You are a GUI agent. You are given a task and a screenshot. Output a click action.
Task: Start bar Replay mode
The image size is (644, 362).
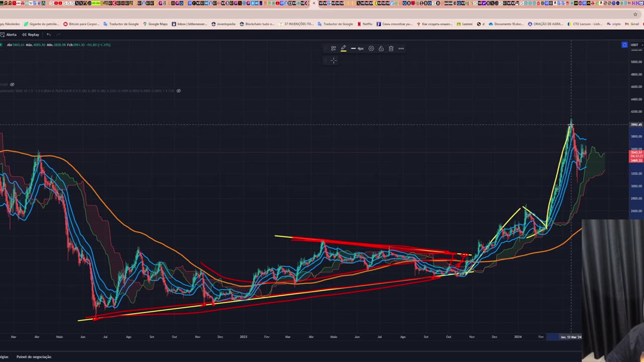(31, 35)
